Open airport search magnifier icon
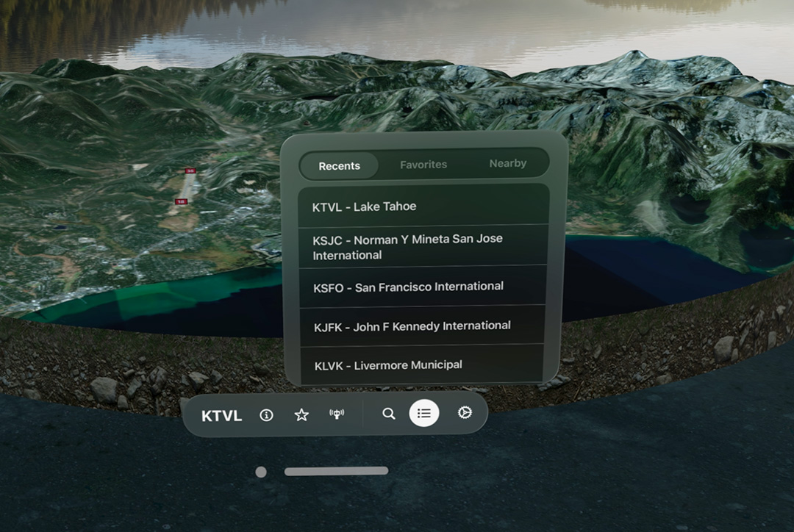Screen dimensions: 794x532 [388, 414]
